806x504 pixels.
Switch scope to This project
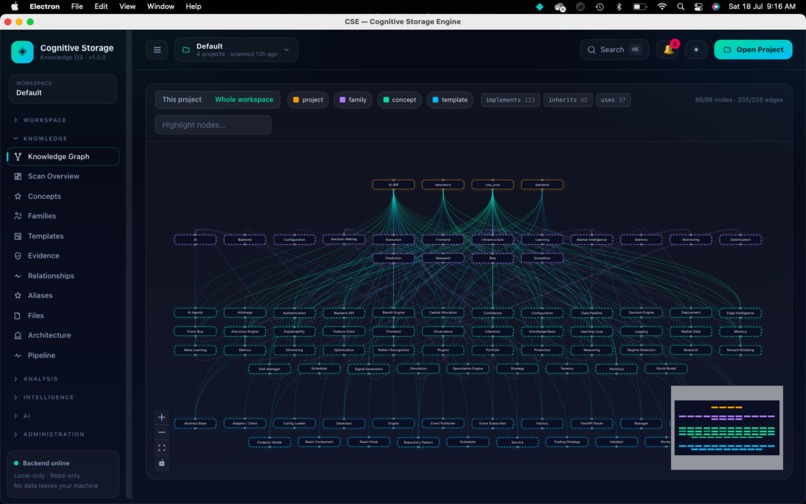coord(182,100)
